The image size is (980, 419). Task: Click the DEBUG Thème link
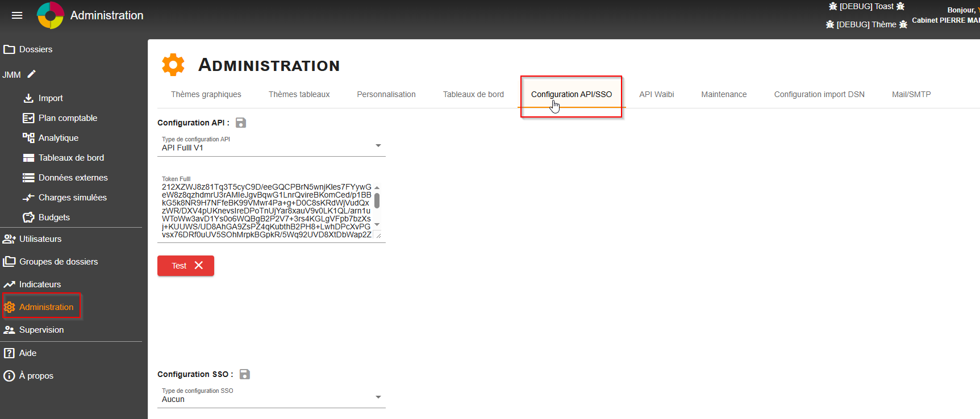click(866, 24)
